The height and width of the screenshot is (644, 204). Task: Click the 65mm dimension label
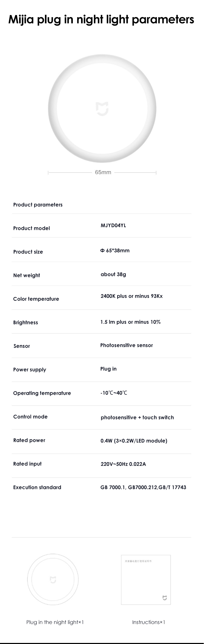coord(103,172)
